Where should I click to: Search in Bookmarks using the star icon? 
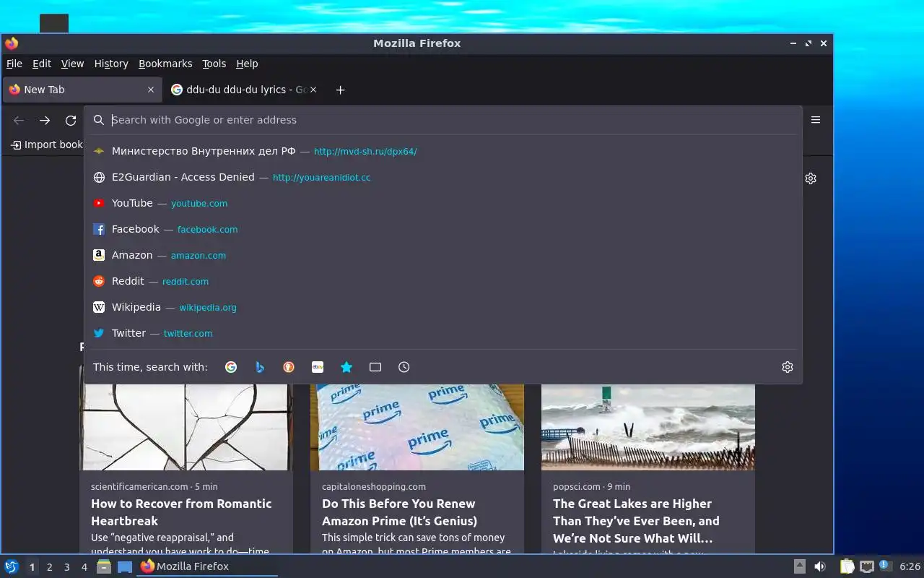click(346, 367)
